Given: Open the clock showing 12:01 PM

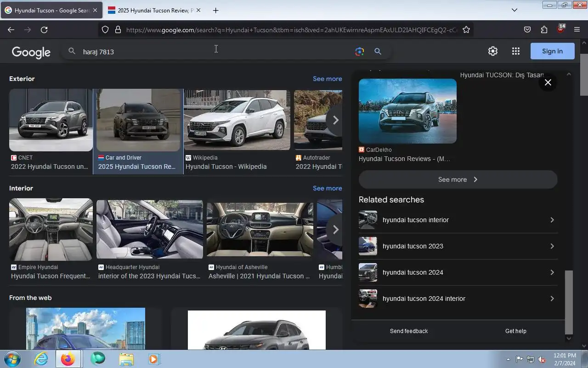Looking at the screenshot, I should point(565,359).
